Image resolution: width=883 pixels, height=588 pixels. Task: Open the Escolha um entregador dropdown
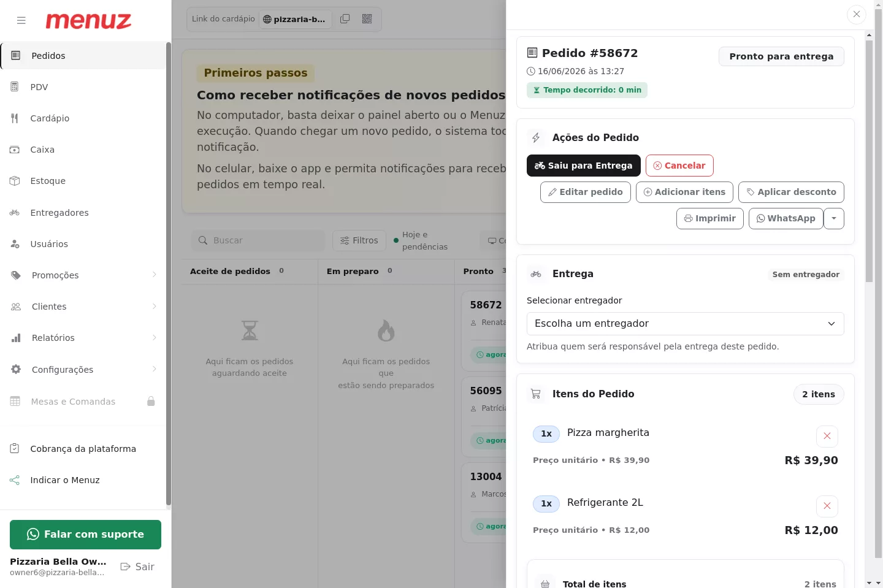pos(686,324)
